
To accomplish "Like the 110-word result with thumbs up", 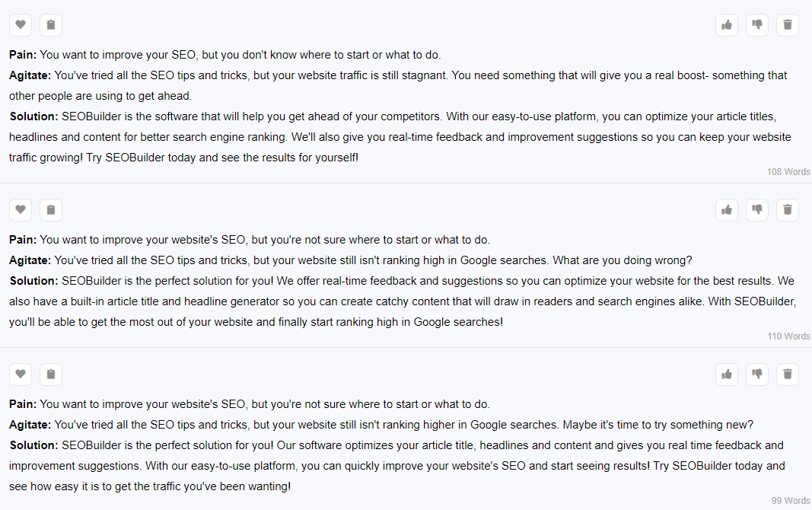I will point(727,209).
